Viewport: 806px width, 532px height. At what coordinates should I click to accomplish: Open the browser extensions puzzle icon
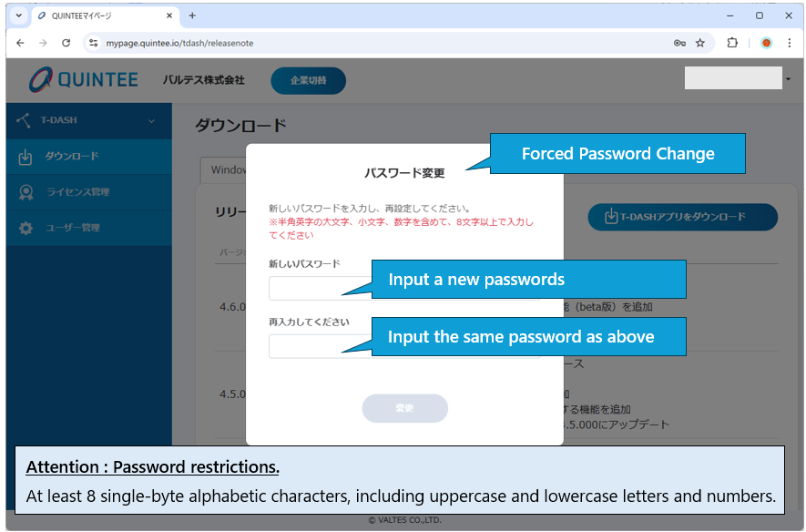pyautogui.click(x=732, y=43)
